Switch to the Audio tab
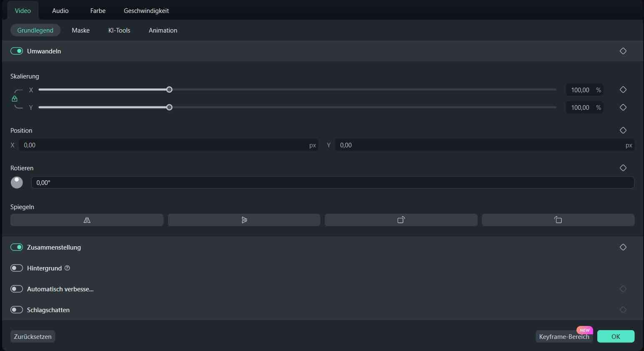The width and height of the screenshot is (644, 351). pos(60,11)
